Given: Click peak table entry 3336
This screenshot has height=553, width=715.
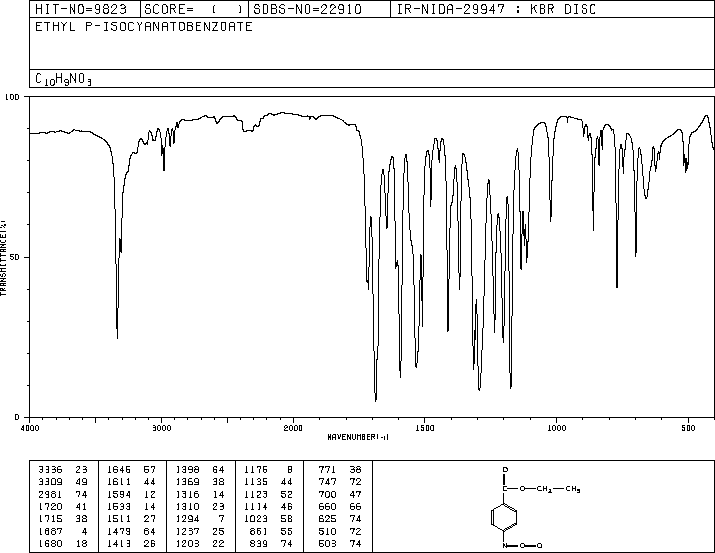Looking at the screenshot, I should (50, 470).
